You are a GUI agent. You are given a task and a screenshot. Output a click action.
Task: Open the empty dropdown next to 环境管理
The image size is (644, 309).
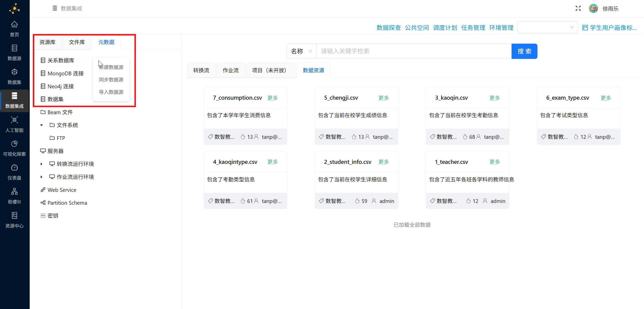click(548, 27)
